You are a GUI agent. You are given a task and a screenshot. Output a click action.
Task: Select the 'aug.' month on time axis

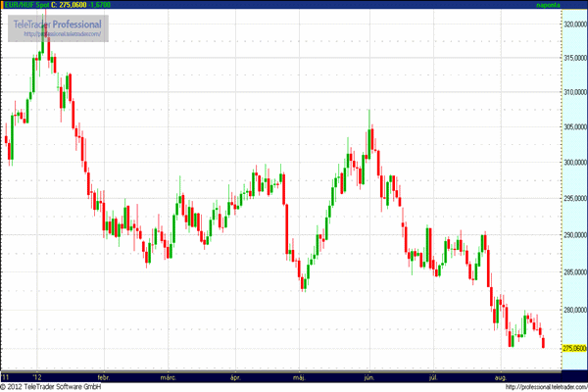500,376
